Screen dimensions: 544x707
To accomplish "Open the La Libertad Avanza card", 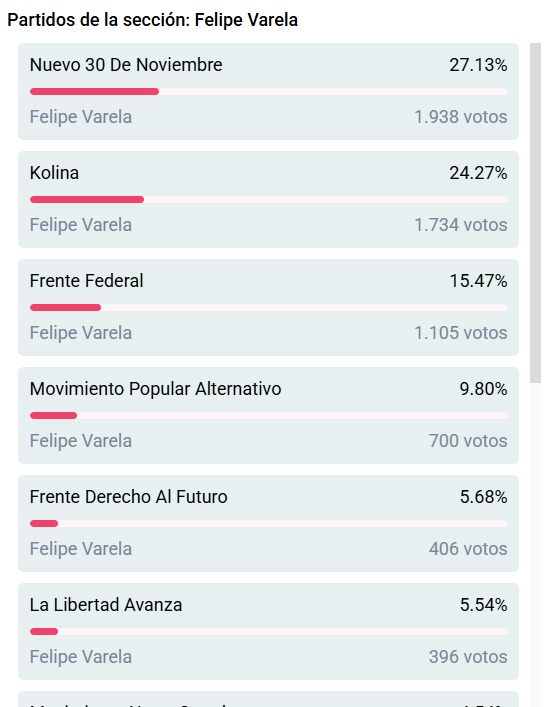I will [268, 631].
